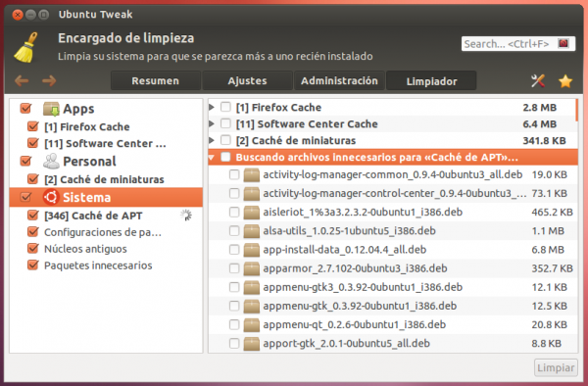Select Núcleos antiguos label in sidebar

[85, 249]
